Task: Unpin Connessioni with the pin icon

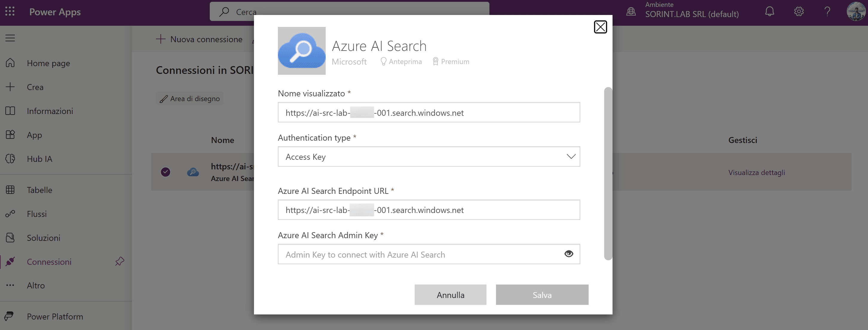Action: pyautogui.click(x=120, y=261)
